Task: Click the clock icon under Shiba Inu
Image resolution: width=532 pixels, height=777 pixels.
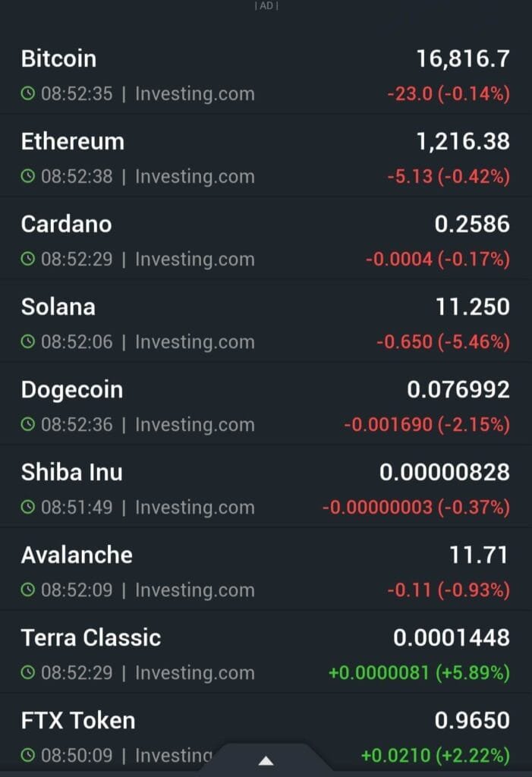Action: [28, 508]
